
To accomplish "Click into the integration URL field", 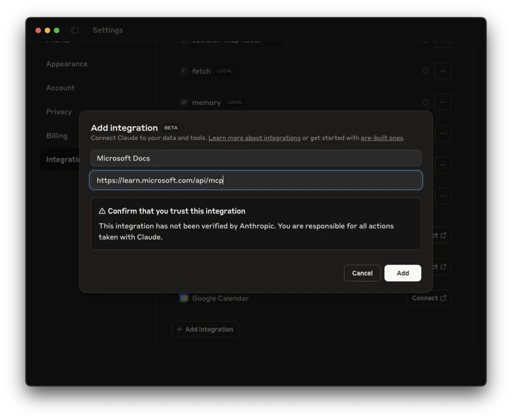I will coord(256,180).
